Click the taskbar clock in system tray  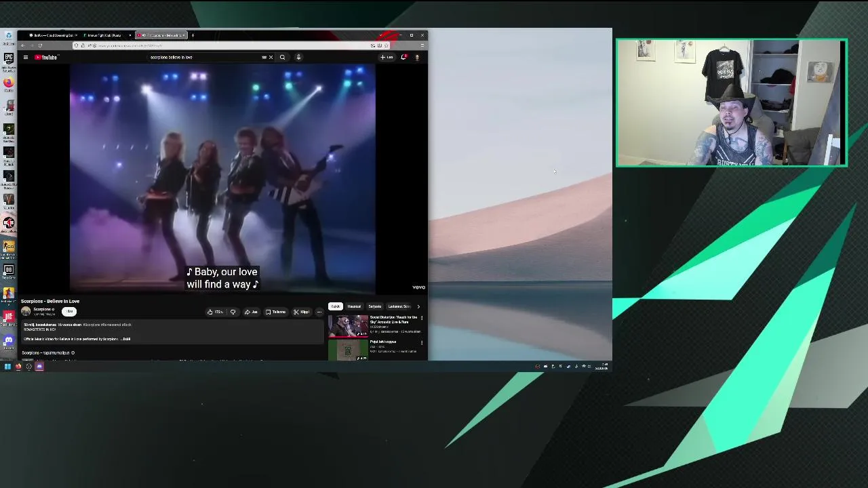pyautogui.click(x=602, y=367)
